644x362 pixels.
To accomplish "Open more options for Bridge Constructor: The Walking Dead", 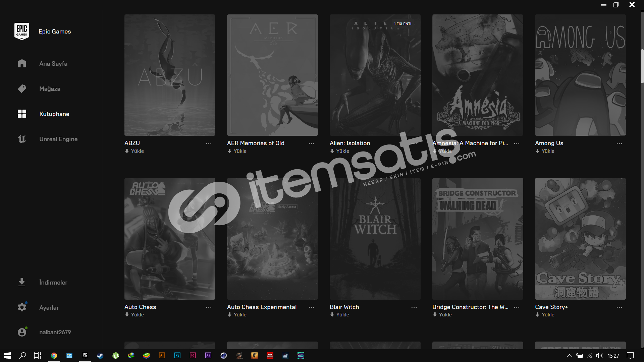I will (517, 307).
